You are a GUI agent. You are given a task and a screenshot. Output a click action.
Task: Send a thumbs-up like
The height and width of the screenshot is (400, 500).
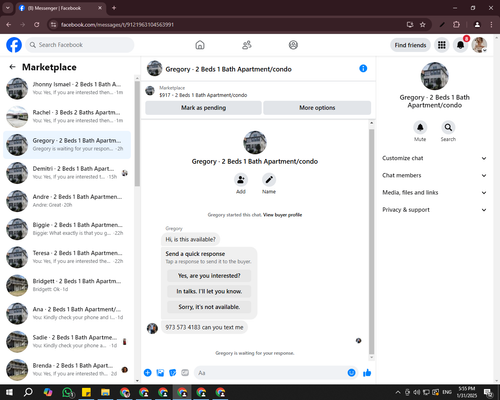tap(367, 373)
